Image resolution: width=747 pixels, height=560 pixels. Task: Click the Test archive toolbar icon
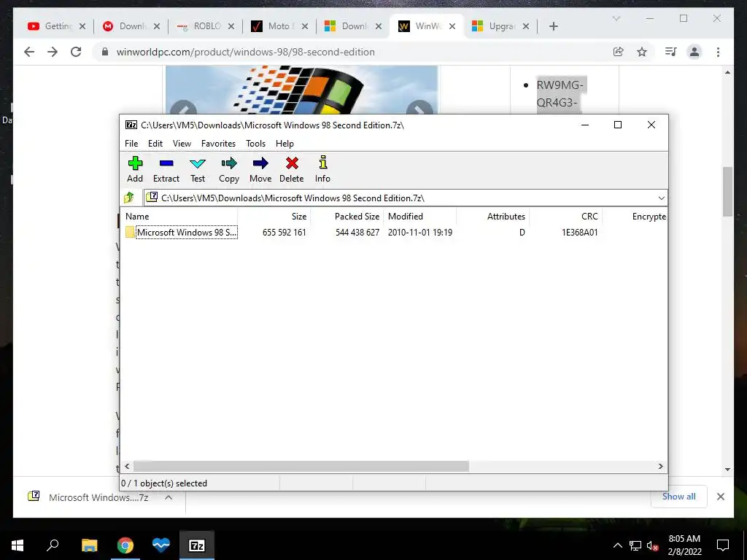tap(198, 169)
